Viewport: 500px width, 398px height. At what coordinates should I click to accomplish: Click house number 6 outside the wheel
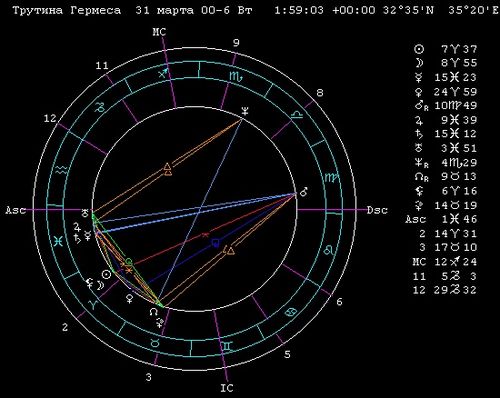click(x=339, y=302)
